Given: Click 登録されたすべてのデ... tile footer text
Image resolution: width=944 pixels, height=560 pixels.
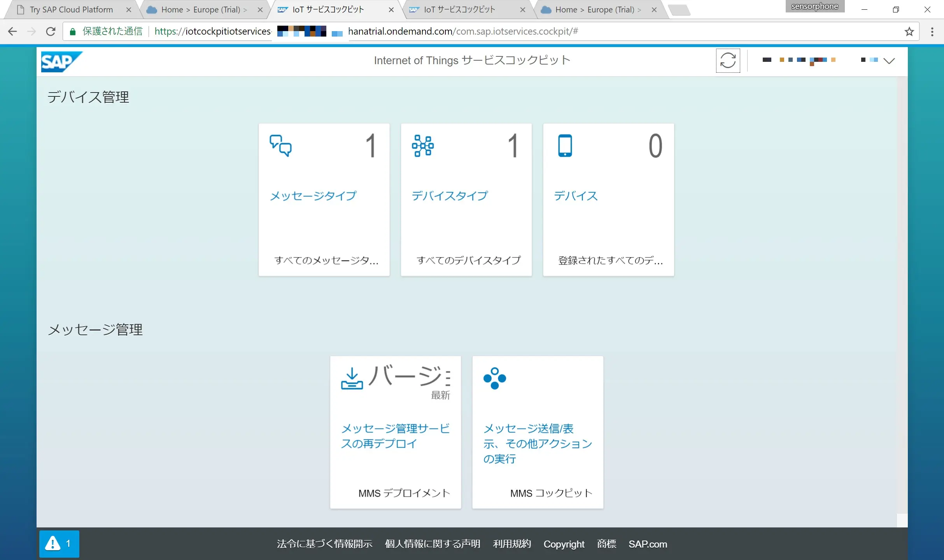Looking at the screenshot, I should point(611,260).
